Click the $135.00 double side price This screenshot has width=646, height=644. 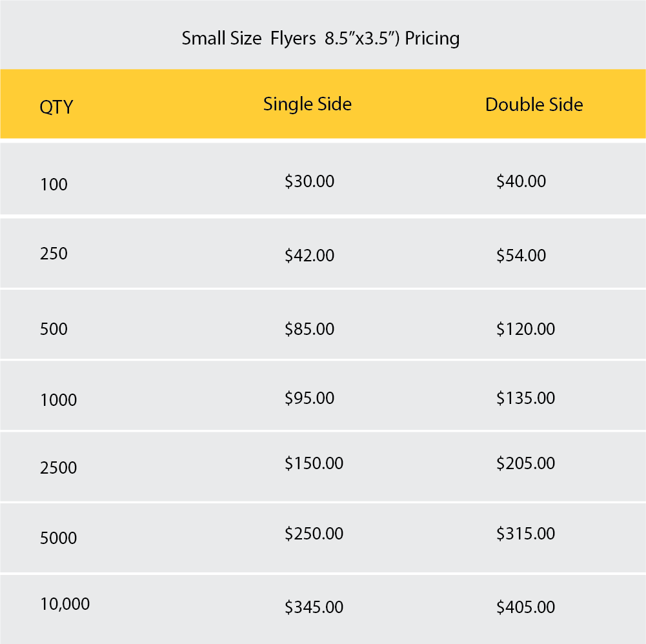pos(525,398)
